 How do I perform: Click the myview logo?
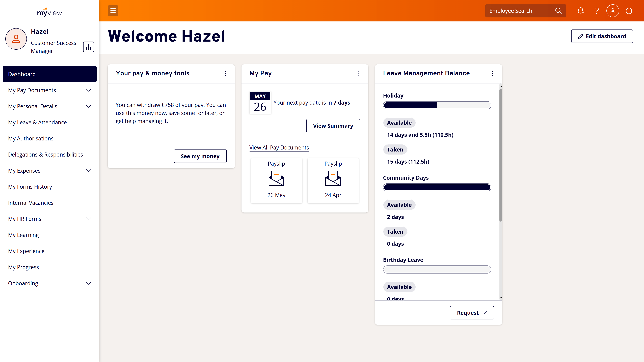coord(49,12)
